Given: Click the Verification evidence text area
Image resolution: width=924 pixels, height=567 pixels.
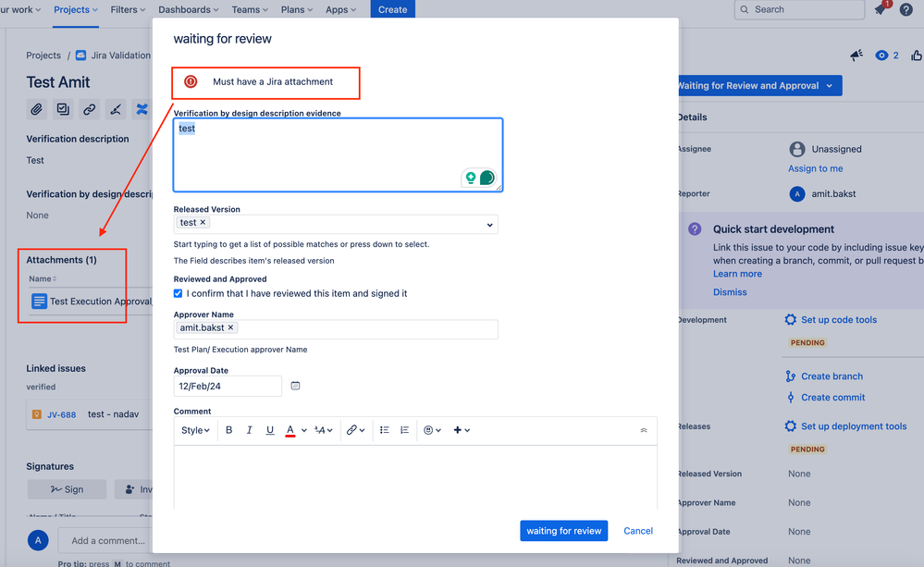Looking at the screenshot, I should pos(338,155).
